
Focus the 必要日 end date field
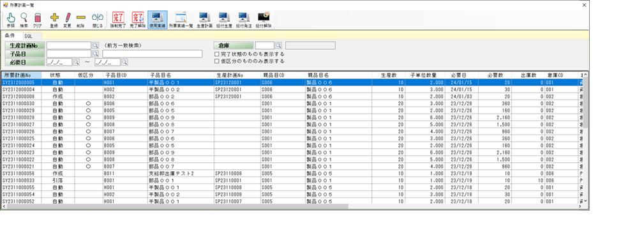(x=108, y=62)
